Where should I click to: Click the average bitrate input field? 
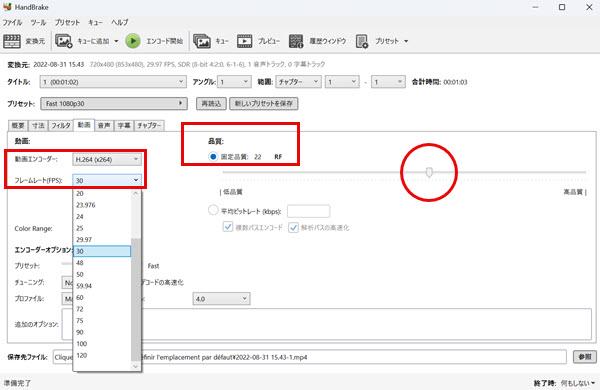308,211
